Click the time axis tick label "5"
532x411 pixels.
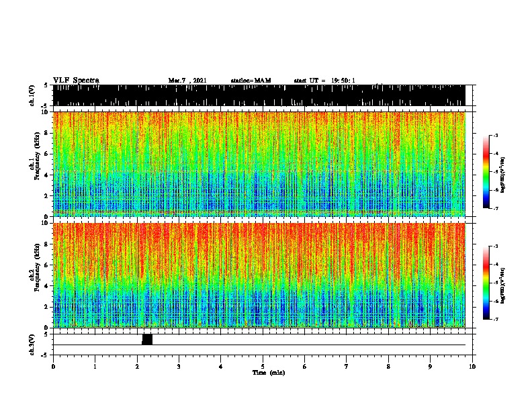(x=263, y=366)
